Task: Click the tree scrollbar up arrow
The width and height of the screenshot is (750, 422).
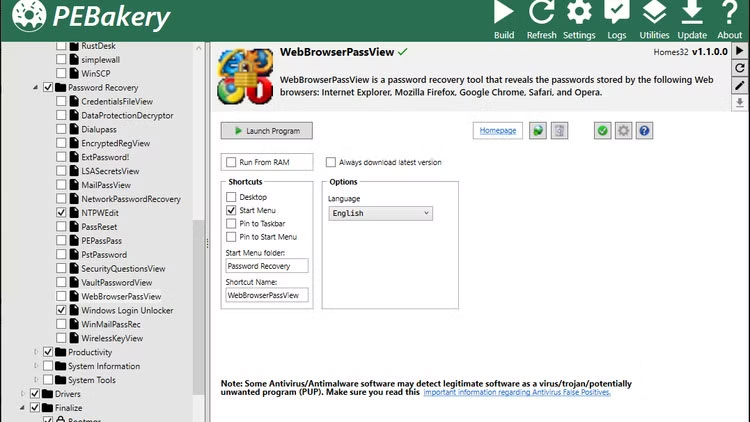Action: [x=199, y=48]
